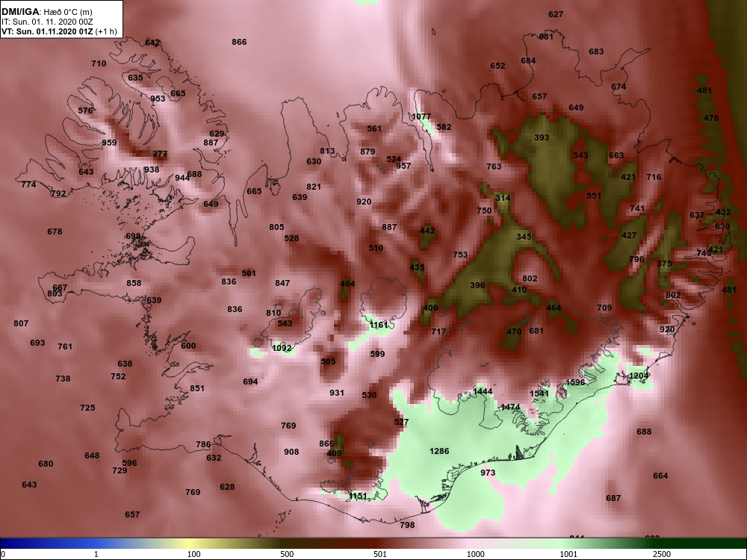Screen dimensions: 747x560
Task: Choose the map value 709
Action: (x=604, y=308)
